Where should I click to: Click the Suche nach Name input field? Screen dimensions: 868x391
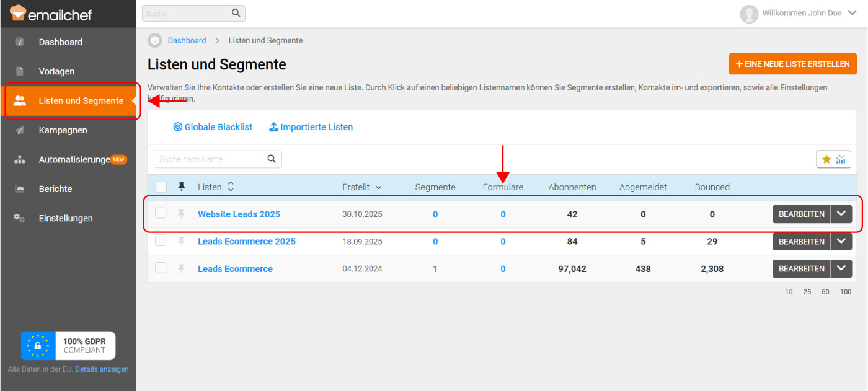210,159
